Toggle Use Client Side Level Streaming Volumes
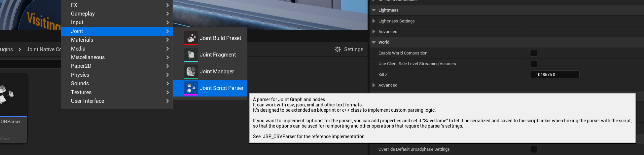The height and width of the screenshot is (155, 644). pos(533,63)
